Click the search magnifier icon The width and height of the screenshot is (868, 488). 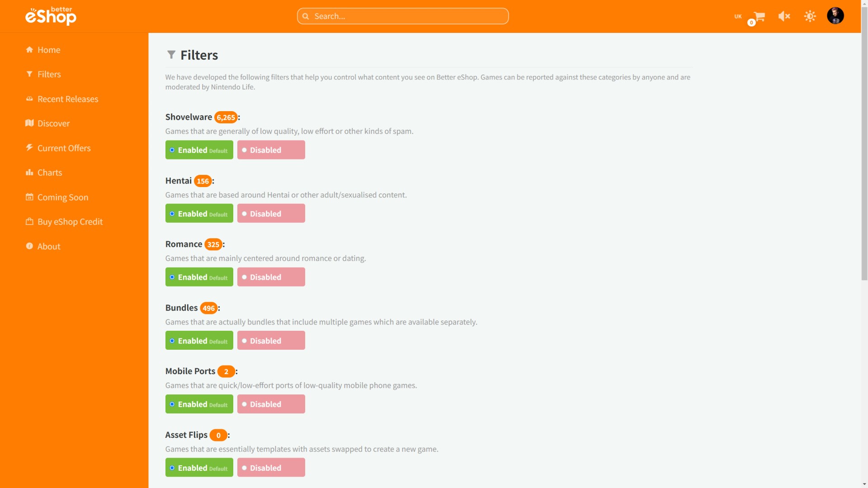coord(306,16)
